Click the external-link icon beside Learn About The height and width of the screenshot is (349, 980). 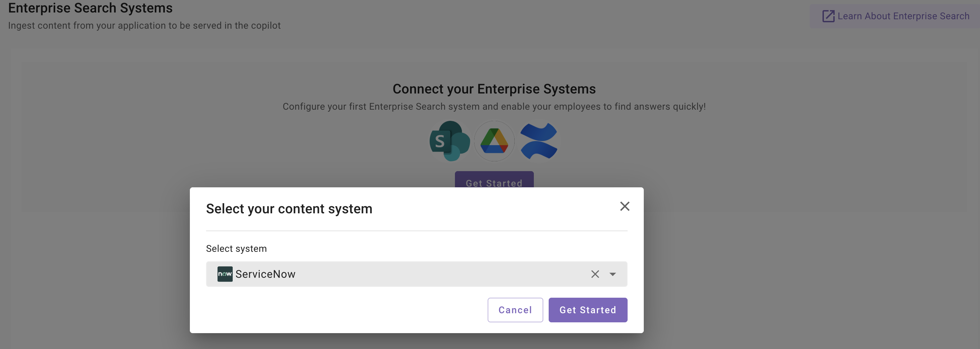click(828, 16)
